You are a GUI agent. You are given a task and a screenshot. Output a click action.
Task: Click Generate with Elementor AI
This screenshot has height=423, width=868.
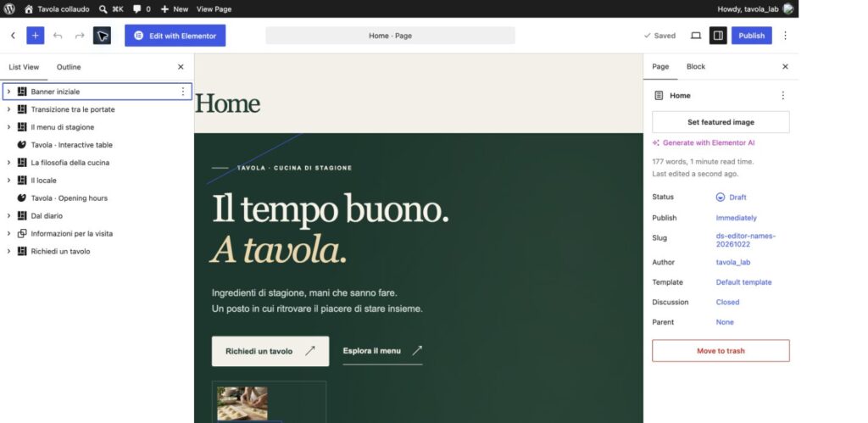click(704, 143)
